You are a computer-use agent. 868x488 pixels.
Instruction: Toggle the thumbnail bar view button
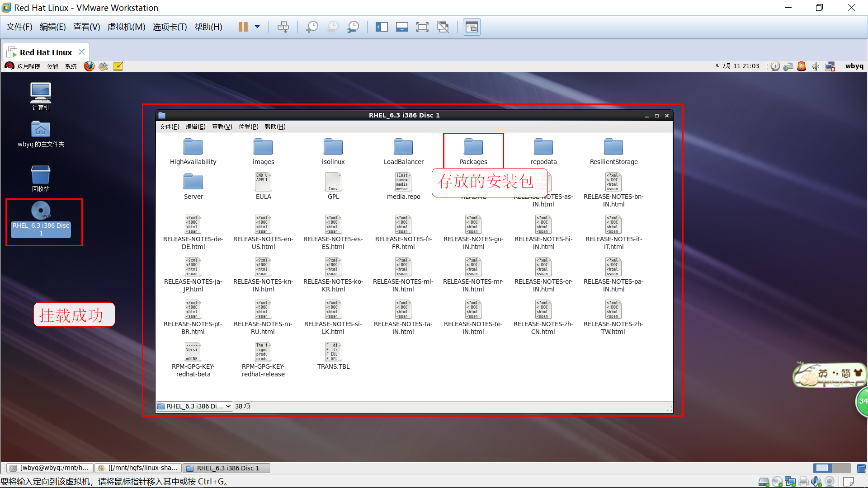(401, 27)
